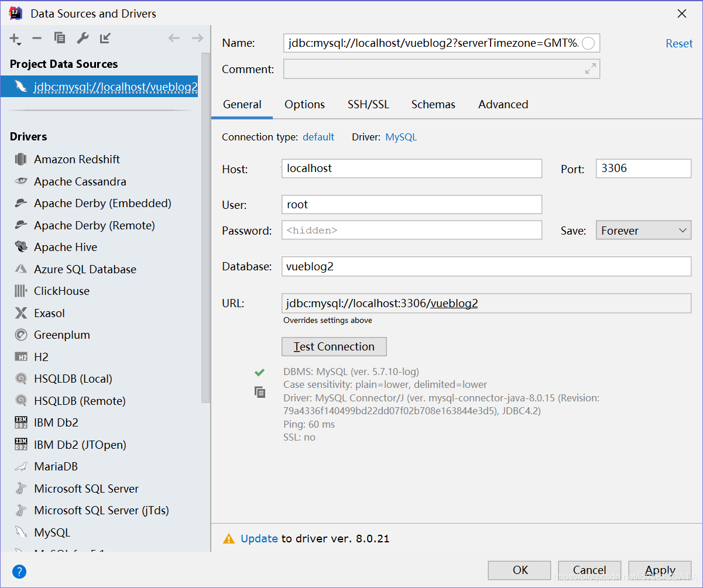Click the Database input field

click(x=486, y=266)
